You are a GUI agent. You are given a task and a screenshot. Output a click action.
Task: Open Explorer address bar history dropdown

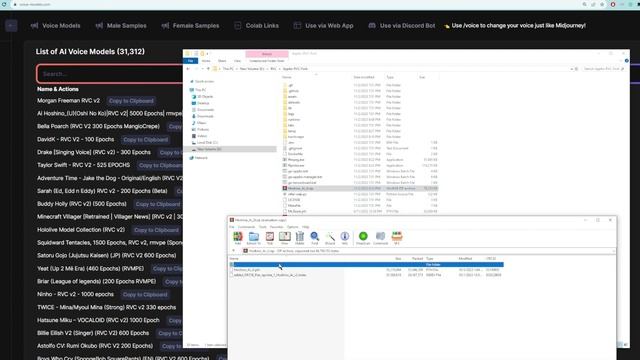click(x=571, y=69)
